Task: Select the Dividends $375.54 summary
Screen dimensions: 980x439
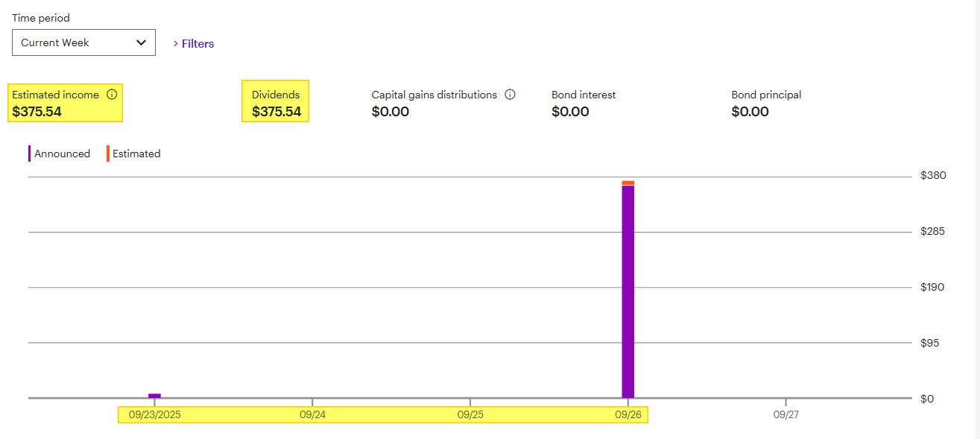Action: click(276, 103)
